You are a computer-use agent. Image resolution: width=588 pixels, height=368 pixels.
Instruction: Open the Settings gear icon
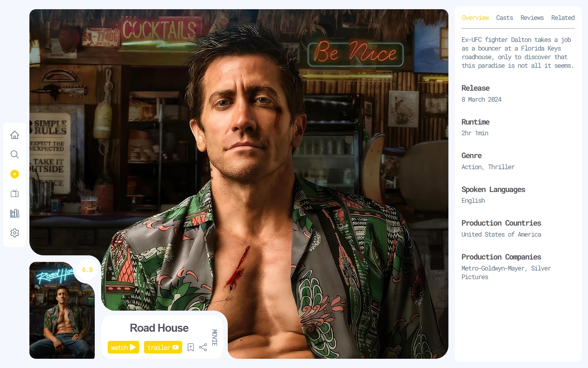[15, 233]
